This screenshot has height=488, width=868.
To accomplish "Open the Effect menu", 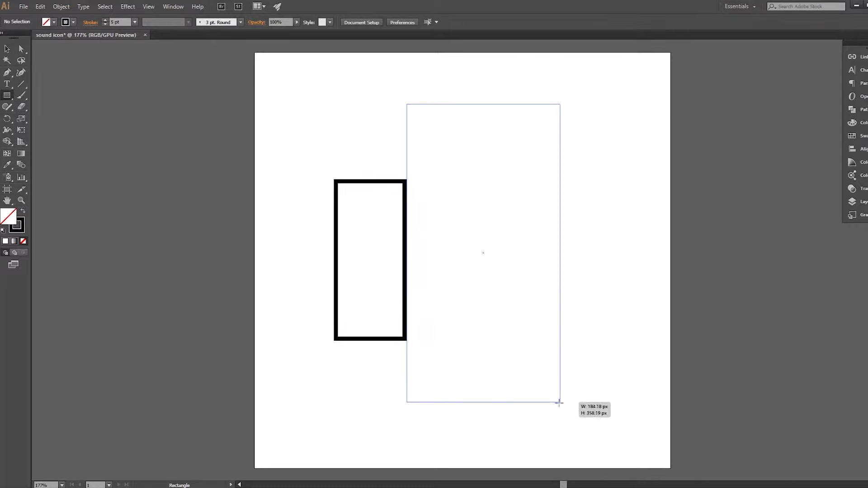I will point(127,6).
